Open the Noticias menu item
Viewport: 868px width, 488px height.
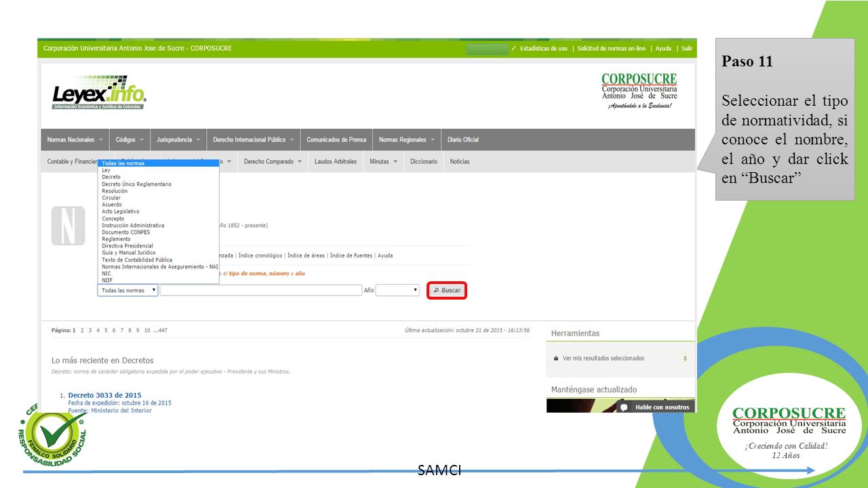click(x=460, y=161)
